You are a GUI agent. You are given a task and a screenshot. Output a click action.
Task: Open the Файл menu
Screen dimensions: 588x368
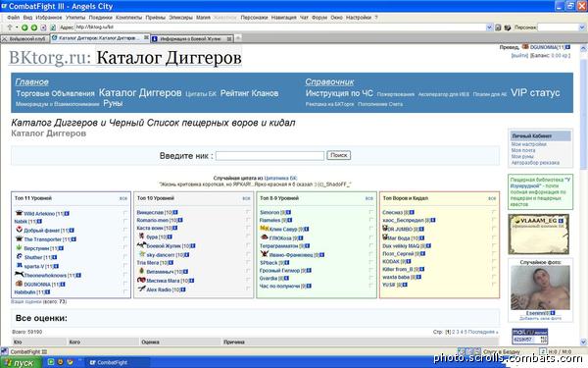click(x=13, y=18)
